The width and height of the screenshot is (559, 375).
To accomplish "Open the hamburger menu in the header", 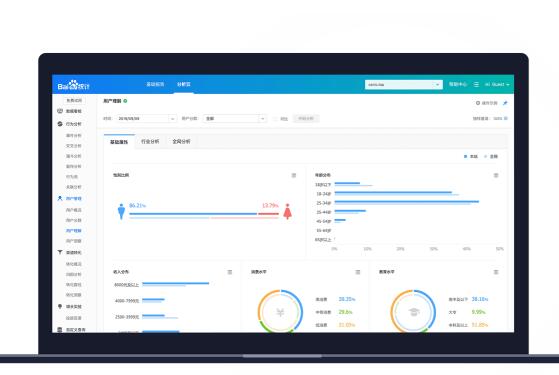I will [476, 84].
